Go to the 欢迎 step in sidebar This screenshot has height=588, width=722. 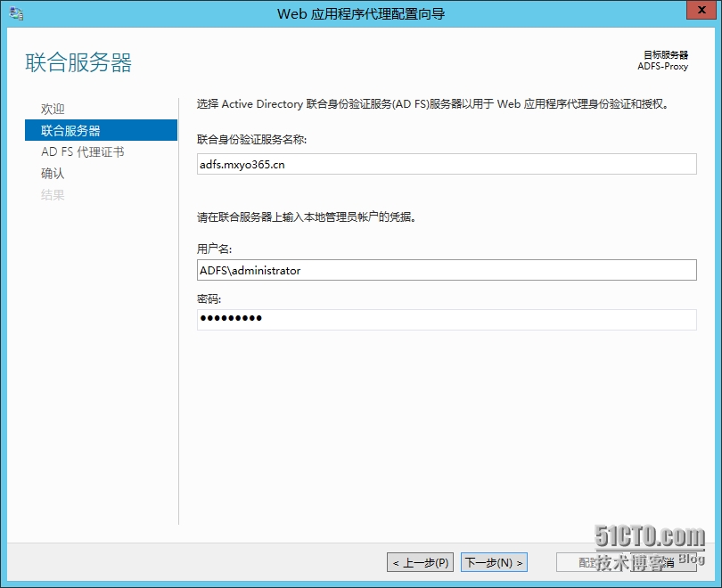click(x=53, y=109)
